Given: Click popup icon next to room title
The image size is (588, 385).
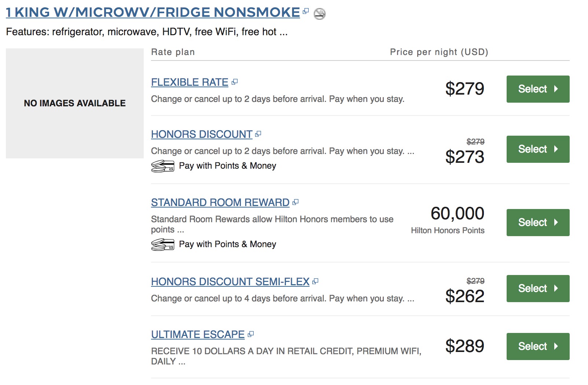Looking at the screenshot, I should pyautogui.click(x=306, y=11).
